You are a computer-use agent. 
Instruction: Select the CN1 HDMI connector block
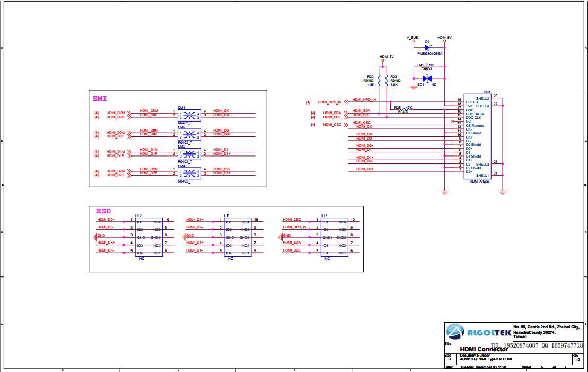coord(477,136)
